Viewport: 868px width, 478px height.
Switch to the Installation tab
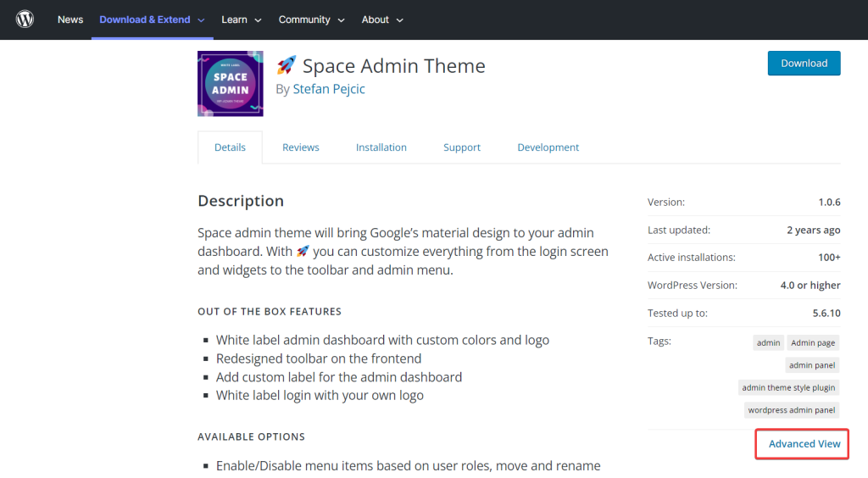[x=381, y=147]
